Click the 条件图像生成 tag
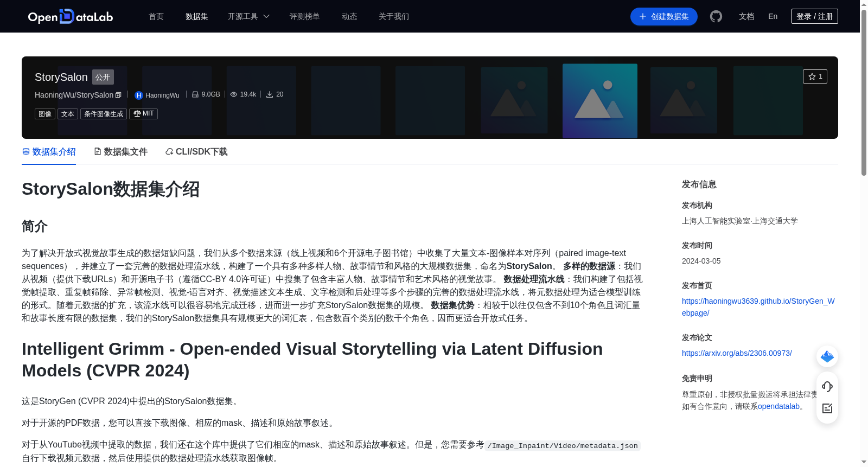 point(104,114)
